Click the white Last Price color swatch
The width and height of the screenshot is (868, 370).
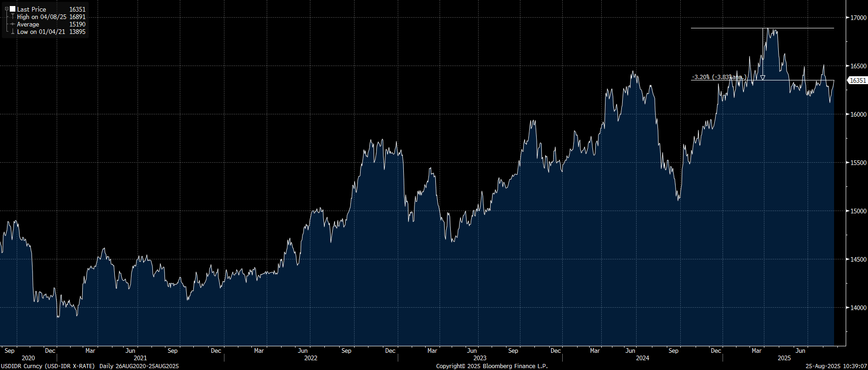coord(13,9)
